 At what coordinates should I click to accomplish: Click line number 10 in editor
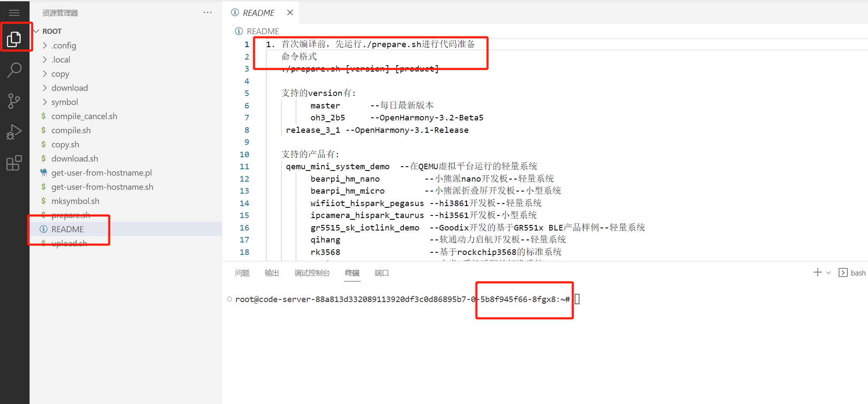[x=244, y=154]
